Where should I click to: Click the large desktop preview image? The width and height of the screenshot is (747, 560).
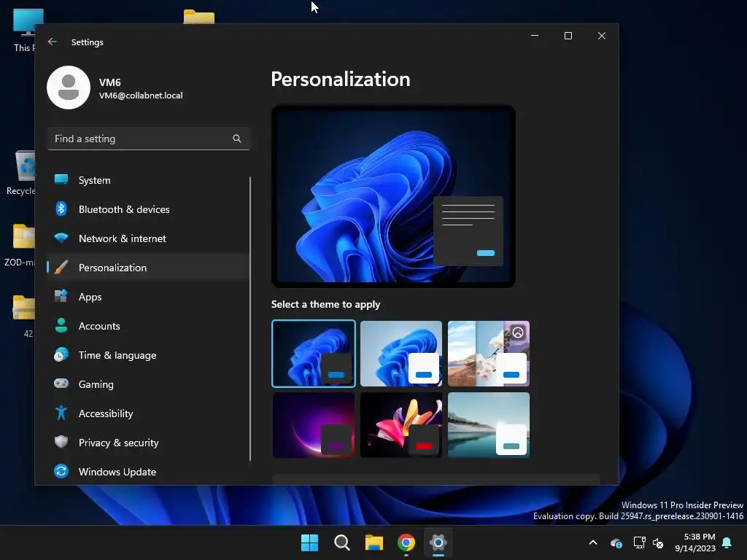point(393,196)
